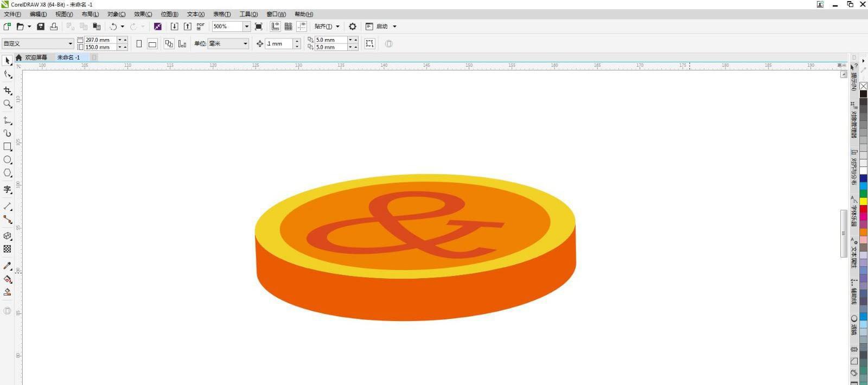This screenshot has width=868, height=385.
Task: Open the zoom level dropdown
Action: [246, 26]
